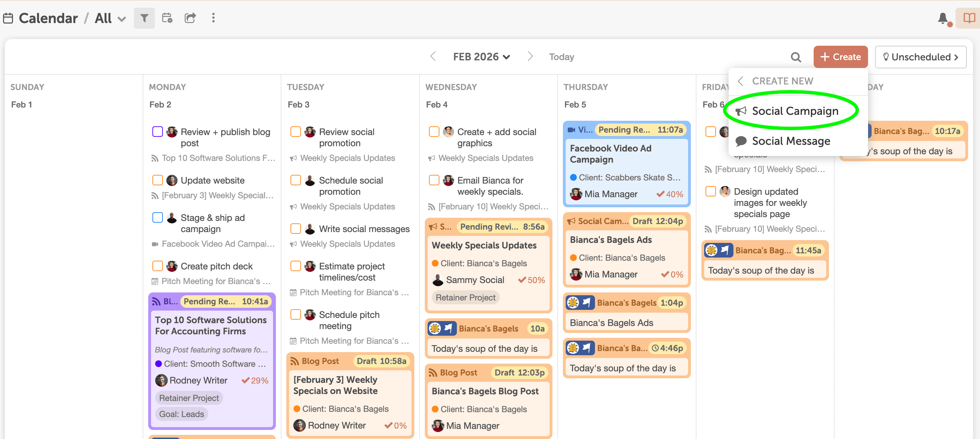Expand the Unscheduled panel
The height and width of the screenshot is (439, 980).
coord(920,57)
